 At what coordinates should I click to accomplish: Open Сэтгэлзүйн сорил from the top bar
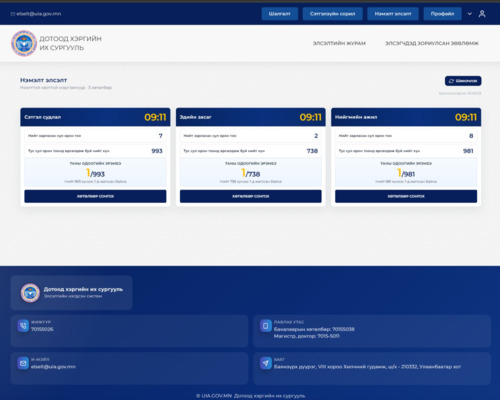click(332, 14)
